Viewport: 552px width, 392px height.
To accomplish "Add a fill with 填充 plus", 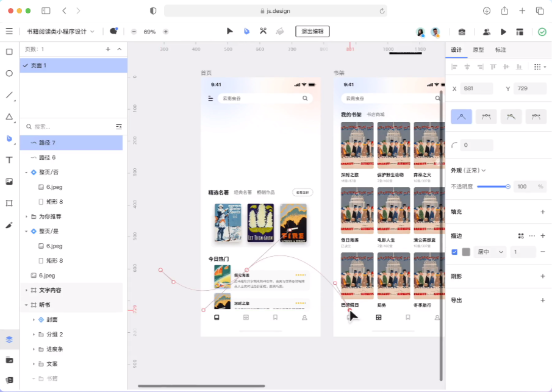I will pyautogui.click(x=542, y=212).
